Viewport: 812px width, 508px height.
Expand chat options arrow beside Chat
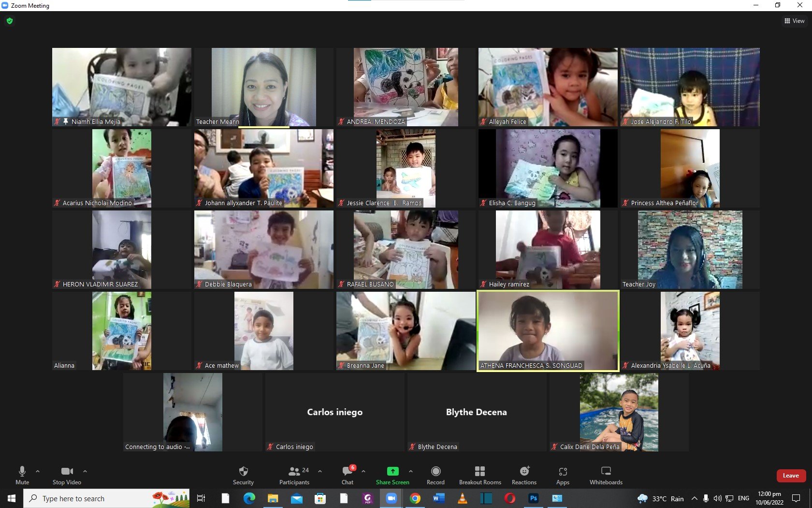tap(363, 471)
